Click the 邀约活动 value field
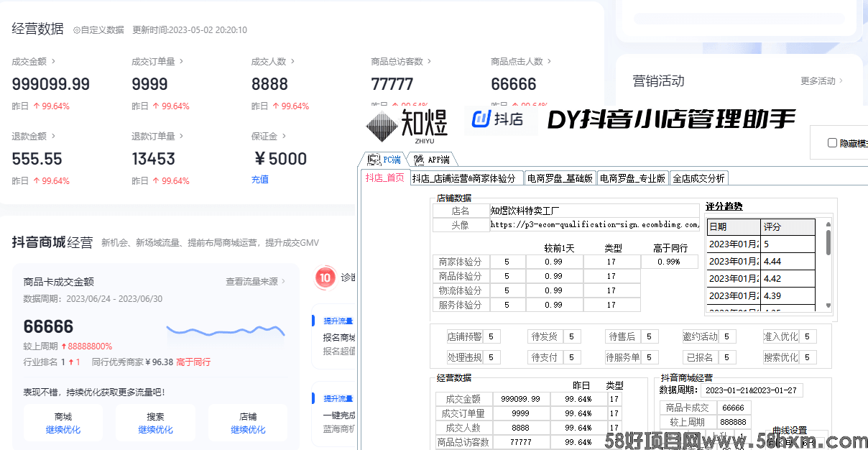This screenshot has width=868, height=450. click(727, 336)
